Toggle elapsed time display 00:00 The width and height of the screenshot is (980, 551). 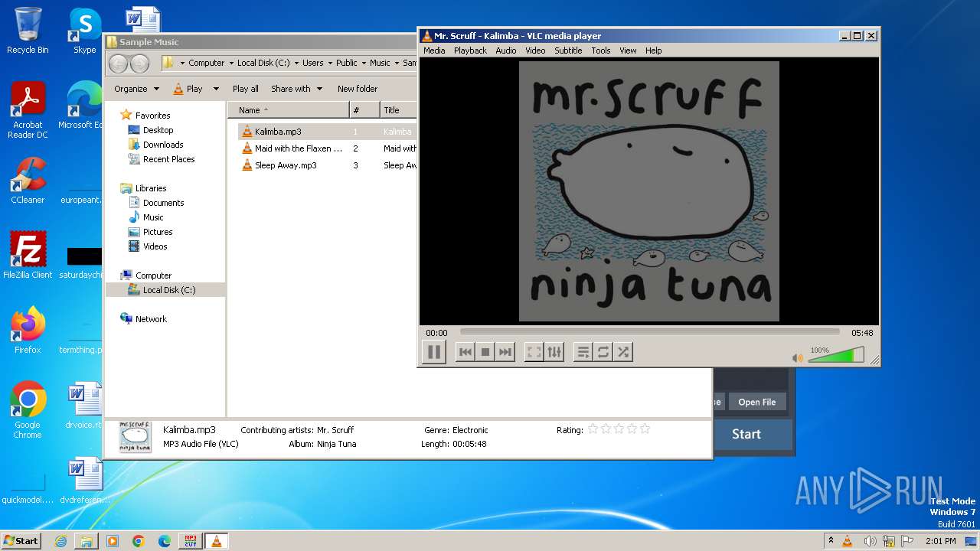click(x=436, y=333)
